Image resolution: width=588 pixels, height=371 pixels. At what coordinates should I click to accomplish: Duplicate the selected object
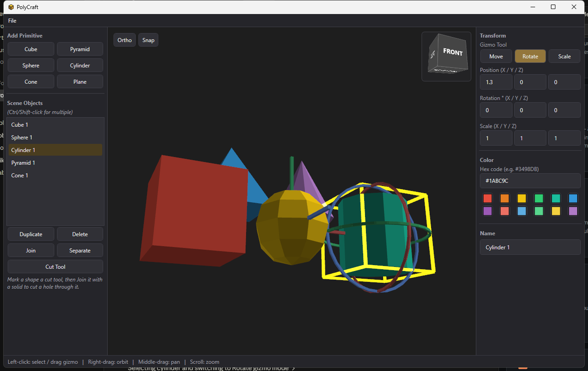click(31, 234)
